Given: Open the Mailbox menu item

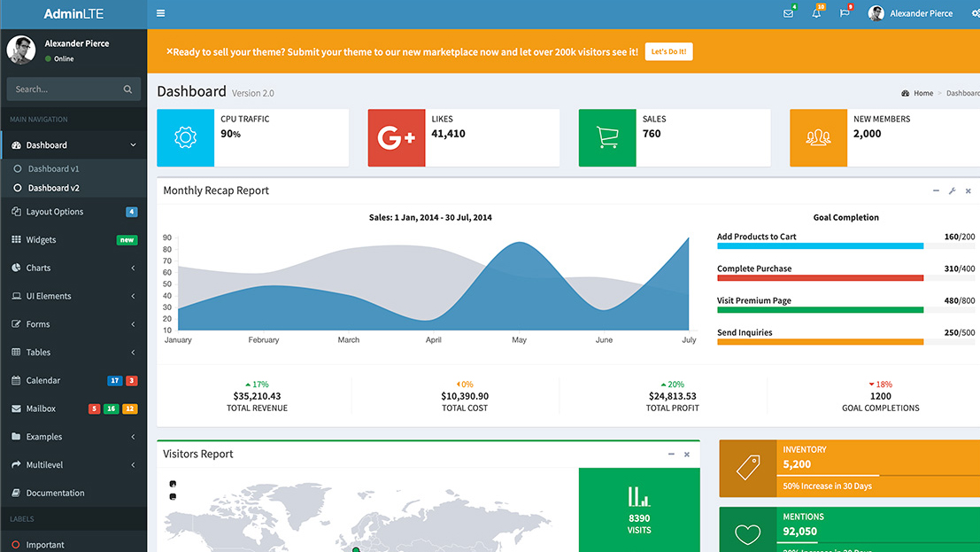Looking at the screenshot, I should point(73,408).
